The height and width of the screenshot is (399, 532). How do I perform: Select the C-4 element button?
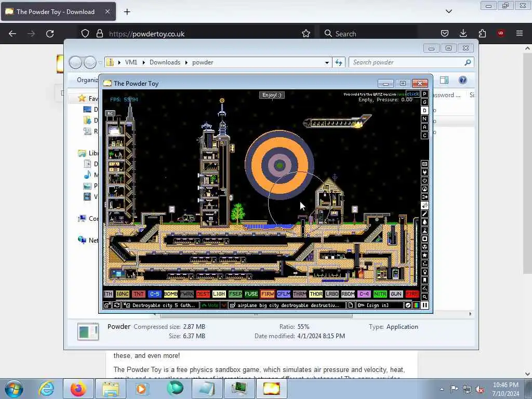click(x=364, y=294)
